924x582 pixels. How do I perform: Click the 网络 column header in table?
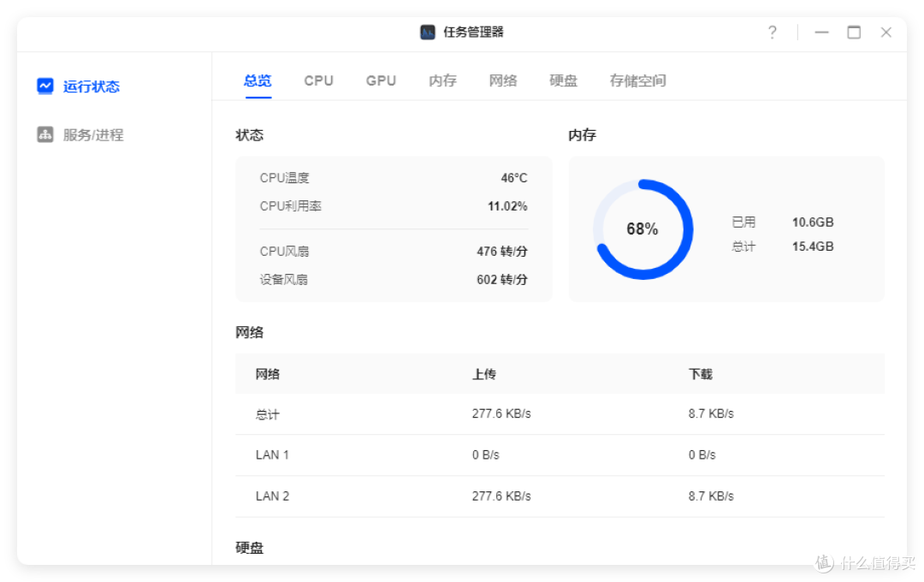(x=268, y=374)
